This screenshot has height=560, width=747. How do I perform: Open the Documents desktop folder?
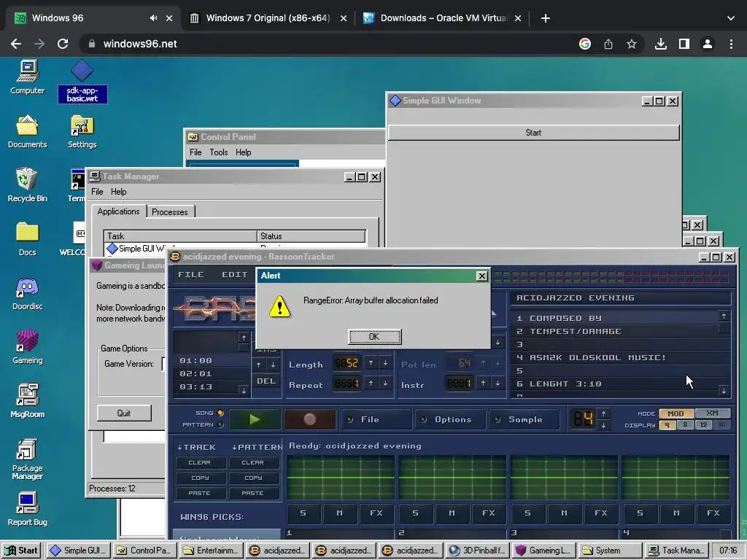tap(27, 131)
